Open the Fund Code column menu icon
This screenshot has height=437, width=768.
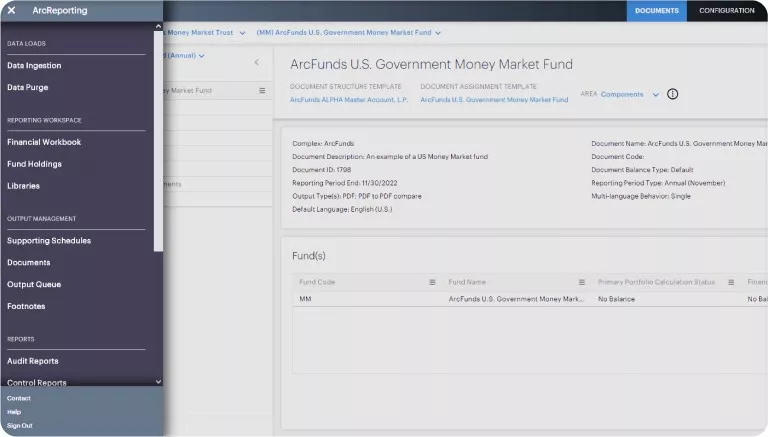432,282
